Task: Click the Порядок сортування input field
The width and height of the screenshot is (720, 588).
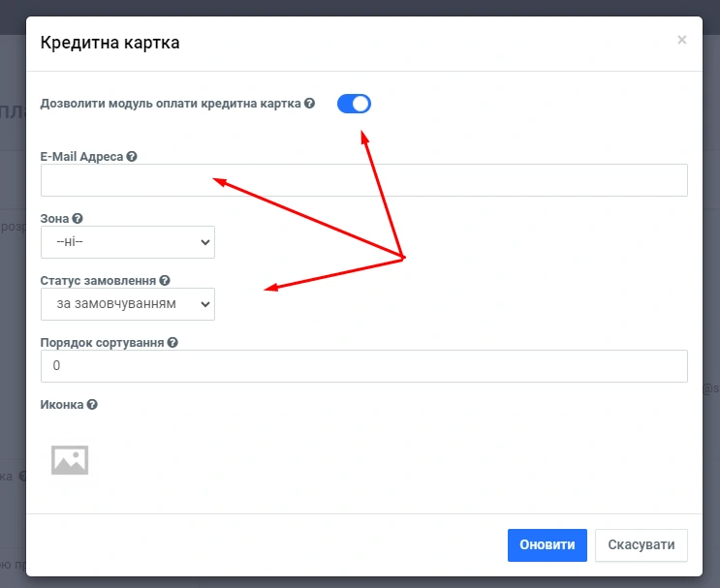Action: [x=363, y=366]
